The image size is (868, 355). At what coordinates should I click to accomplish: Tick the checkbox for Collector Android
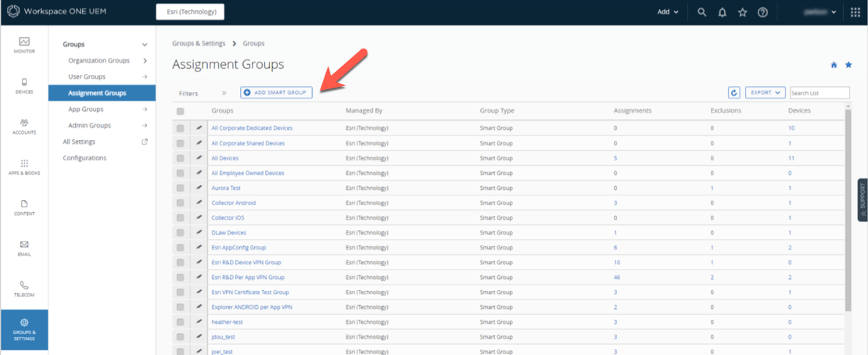[181, 203]
